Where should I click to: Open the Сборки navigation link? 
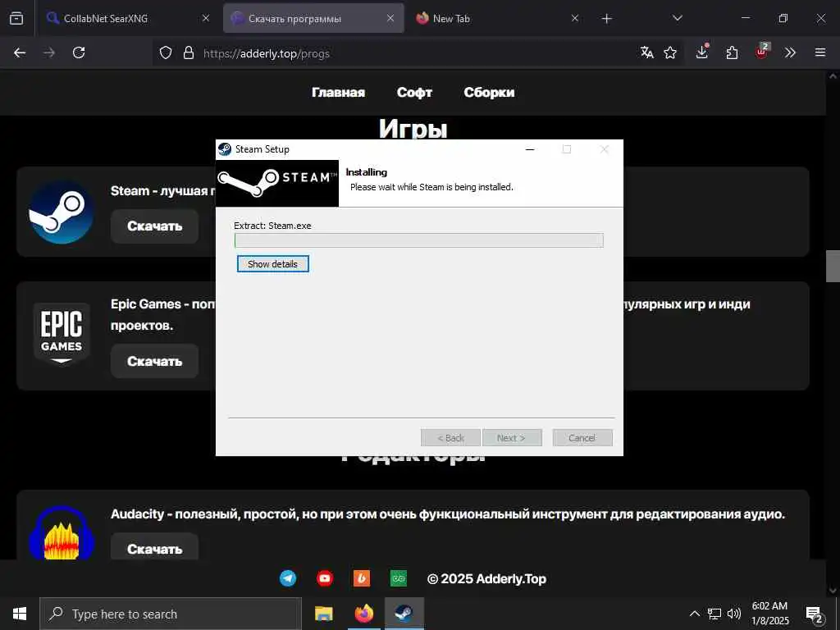click(x=489, y=92)
